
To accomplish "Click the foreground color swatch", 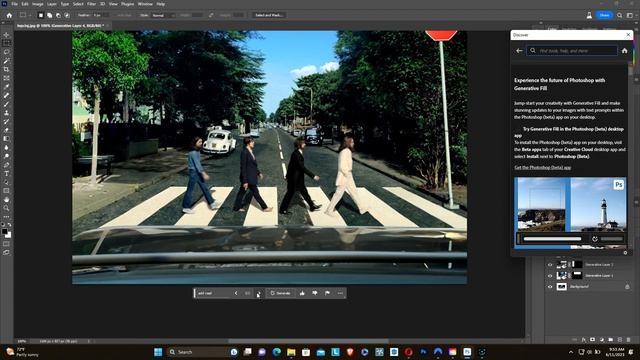I will tap(4, 231).
